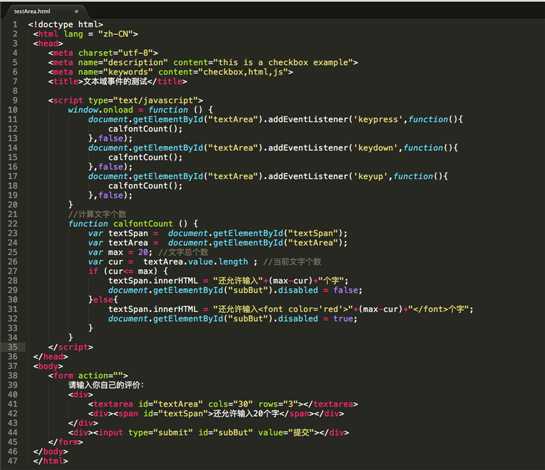The width and height of the screenshot is (545, 470).
Task: Click window.onload on line 10
Action: click(100, 110)
